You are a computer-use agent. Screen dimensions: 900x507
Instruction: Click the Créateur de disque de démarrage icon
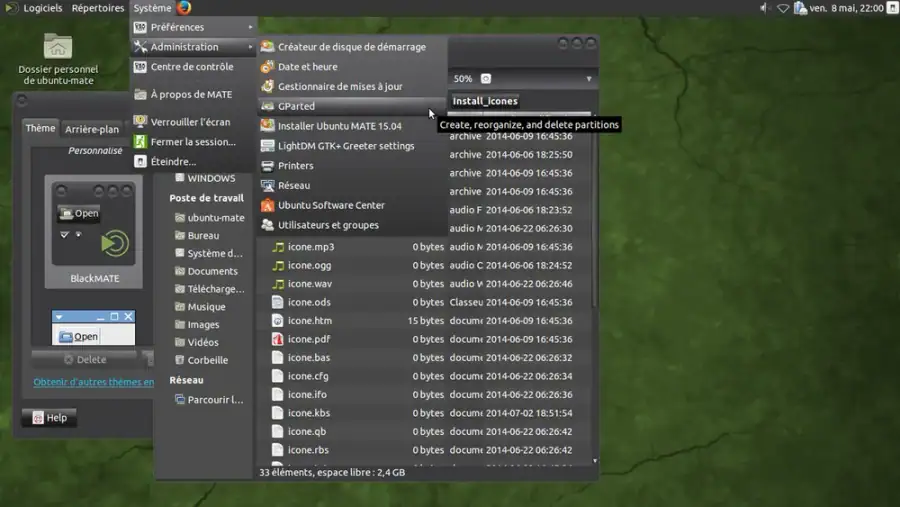267,47
